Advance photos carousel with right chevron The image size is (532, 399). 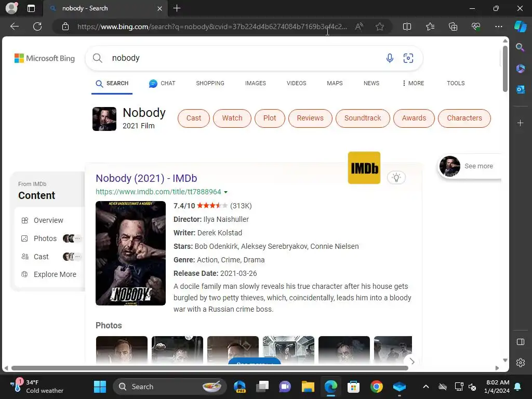pos(412,362)
